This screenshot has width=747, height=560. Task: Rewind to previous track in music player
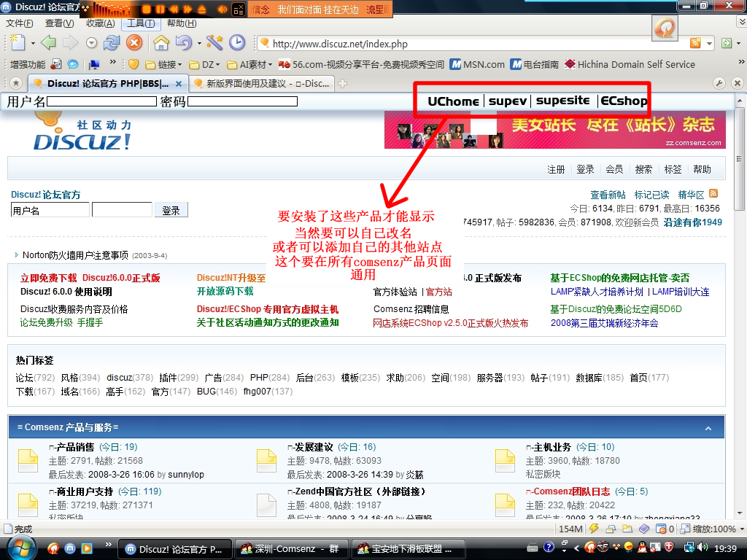174,9
